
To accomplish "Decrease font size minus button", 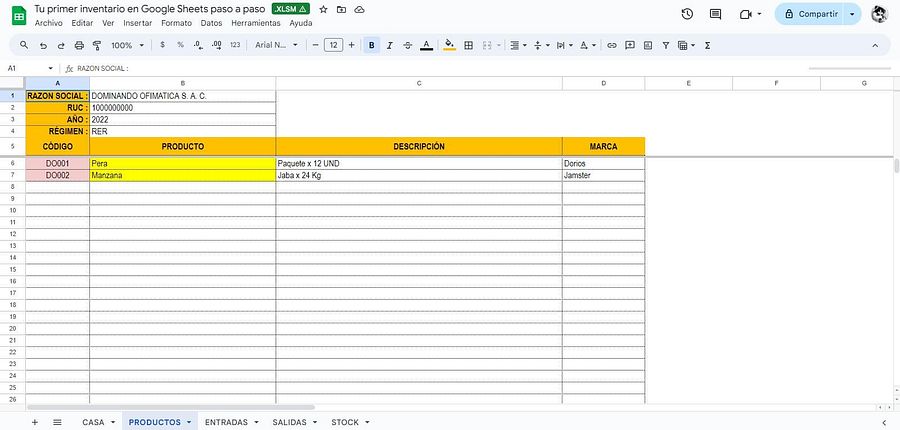I will (315, 45).
